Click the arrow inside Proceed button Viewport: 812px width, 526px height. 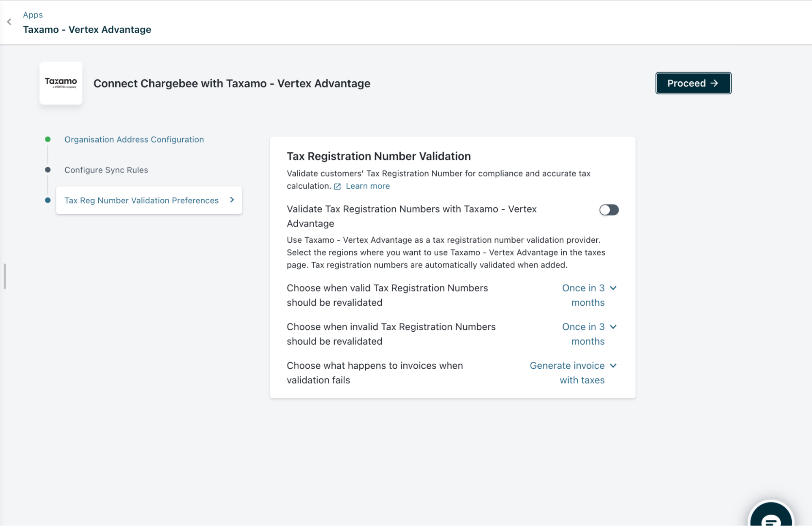coord(715,83)
